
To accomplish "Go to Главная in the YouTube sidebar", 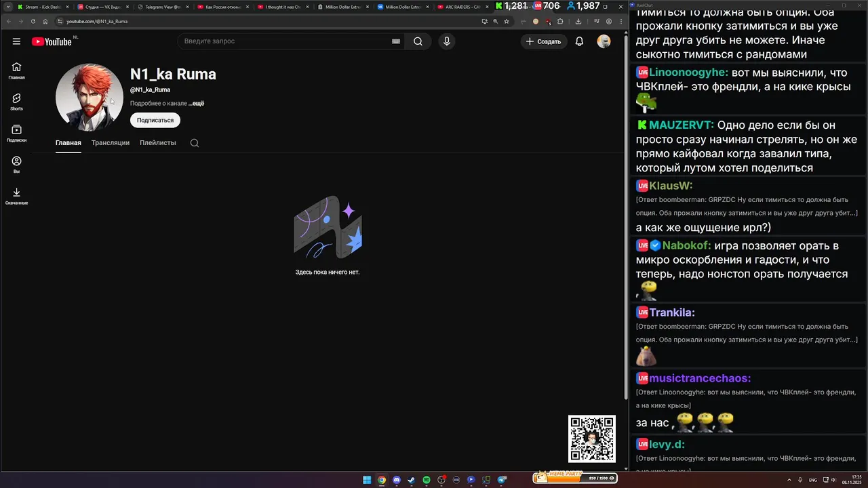I will [16, 71].
